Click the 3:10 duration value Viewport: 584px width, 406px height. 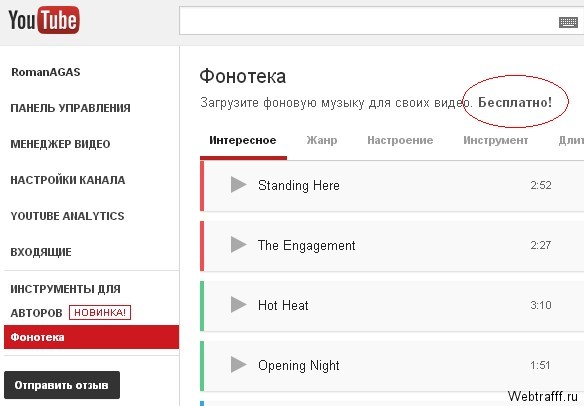[x=541, y=305]
